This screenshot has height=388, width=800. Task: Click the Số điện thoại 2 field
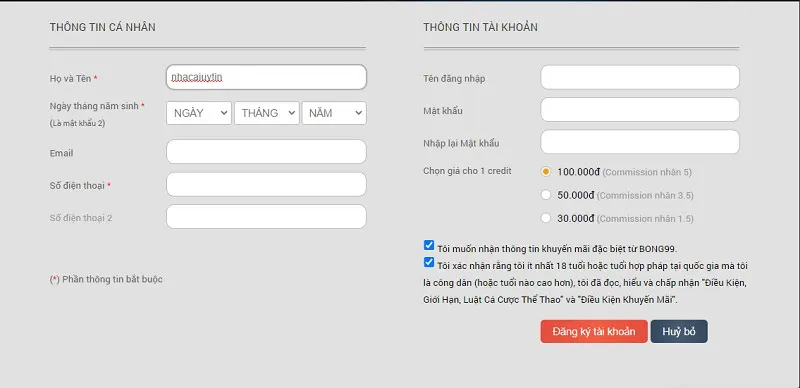pos(266,216)
